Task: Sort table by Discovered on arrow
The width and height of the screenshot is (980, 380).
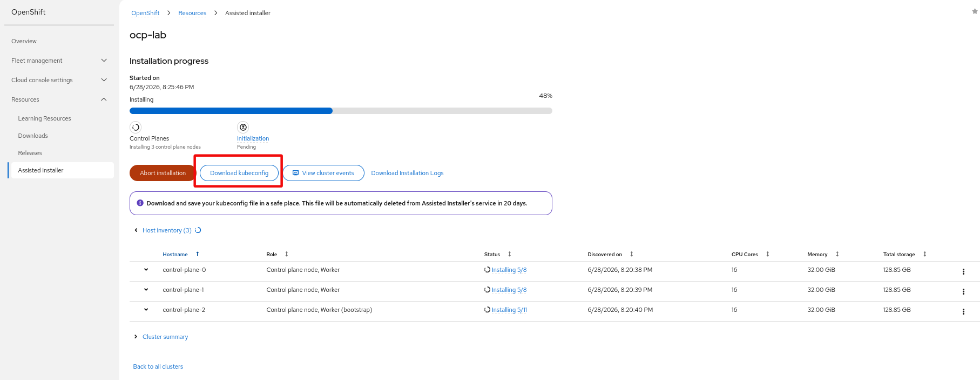Action: pos(632,254)
